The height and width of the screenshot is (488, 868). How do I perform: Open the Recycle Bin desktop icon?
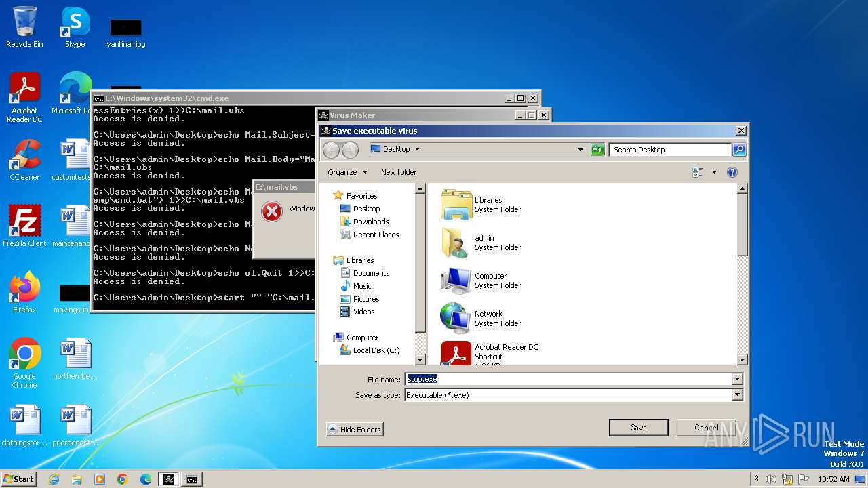(24, 27)
